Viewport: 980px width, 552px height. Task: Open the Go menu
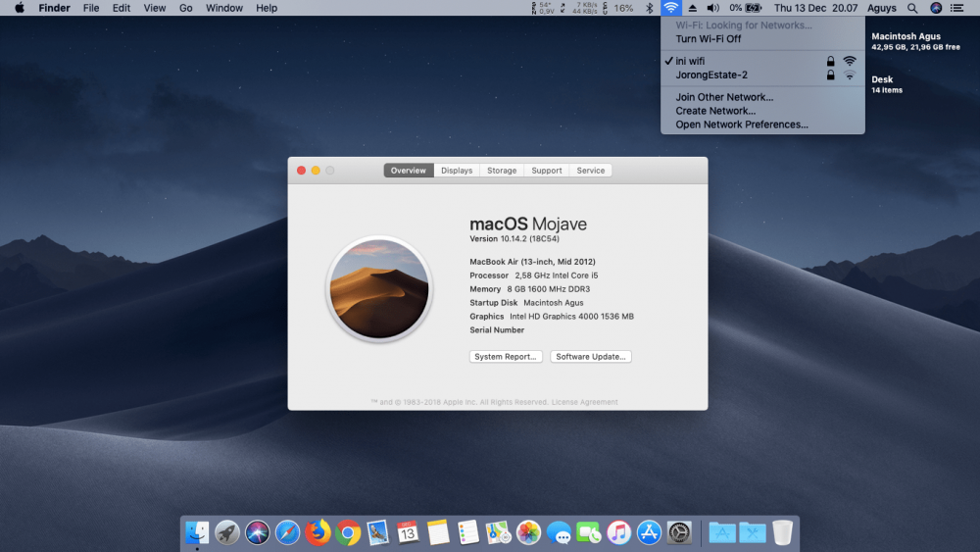point(185,8)
